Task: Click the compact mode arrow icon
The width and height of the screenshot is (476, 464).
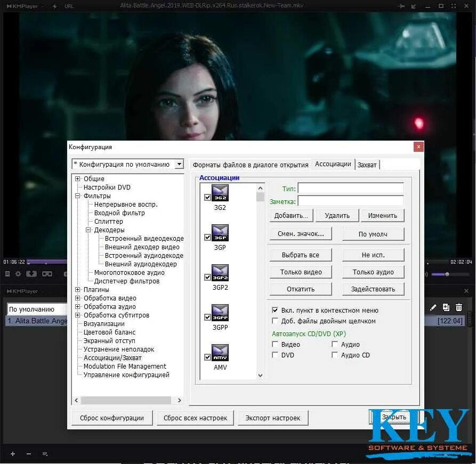Action: pyautogui.click(x=414, y=6)
